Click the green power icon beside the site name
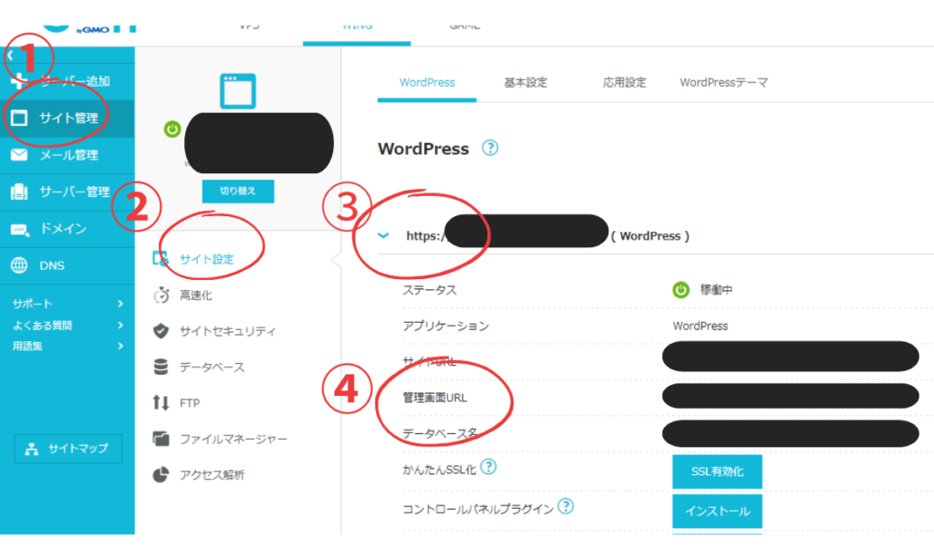 click(172, 129)
